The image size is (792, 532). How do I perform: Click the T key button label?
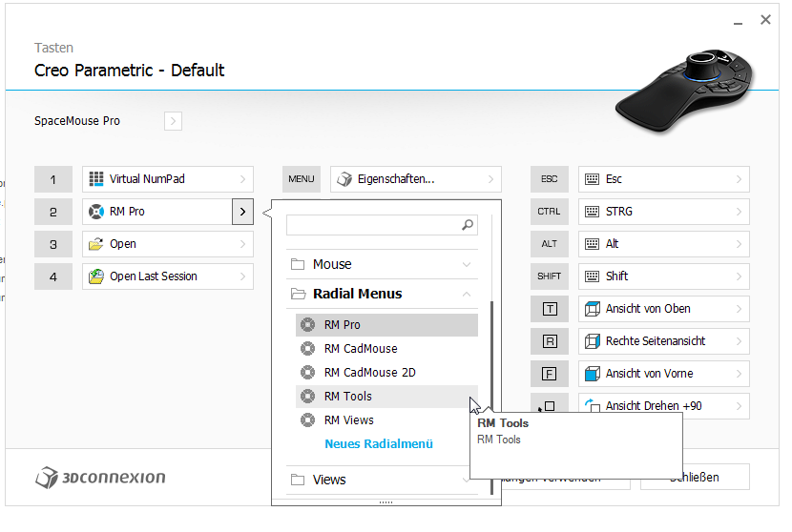click(550, 309)
